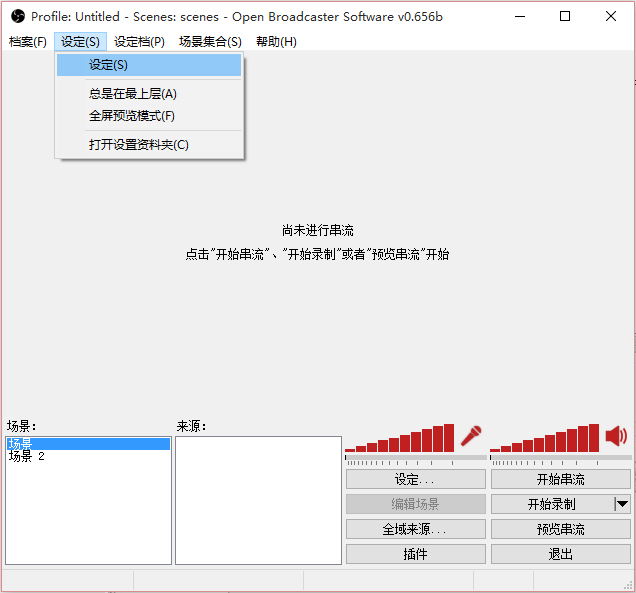This screenshot has width=636, height=593.
Task: Click the OBS logo in title bar
Action: click(18, 16)
